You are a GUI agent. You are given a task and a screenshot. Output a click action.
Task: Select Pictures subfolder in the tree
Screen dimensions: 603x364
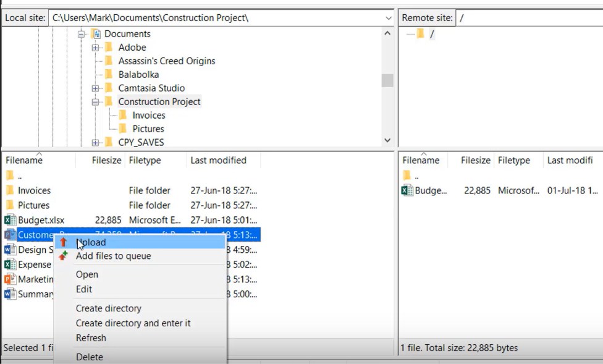pos(148,129)
